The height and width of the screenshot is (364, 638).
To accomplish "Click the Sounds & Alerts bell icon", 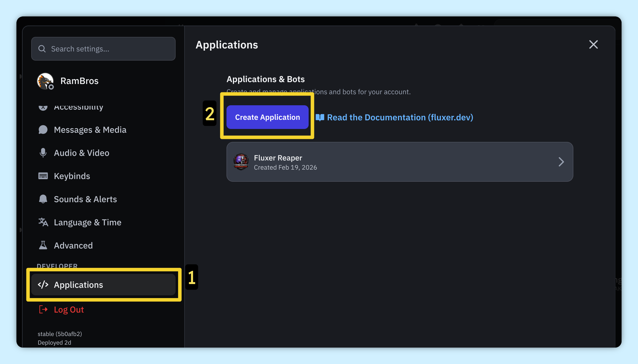I will point(43,199).
